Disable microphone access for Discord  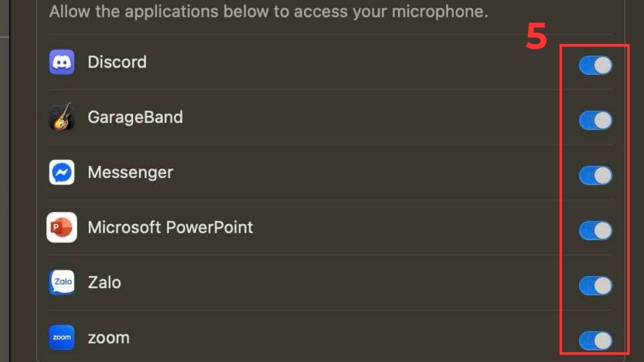(x=595, y=65)
